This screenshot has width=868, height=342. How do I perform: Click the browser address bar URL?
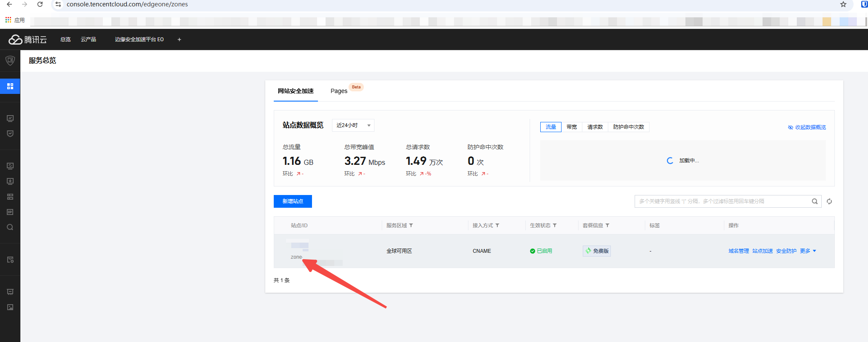pos(127,4)
